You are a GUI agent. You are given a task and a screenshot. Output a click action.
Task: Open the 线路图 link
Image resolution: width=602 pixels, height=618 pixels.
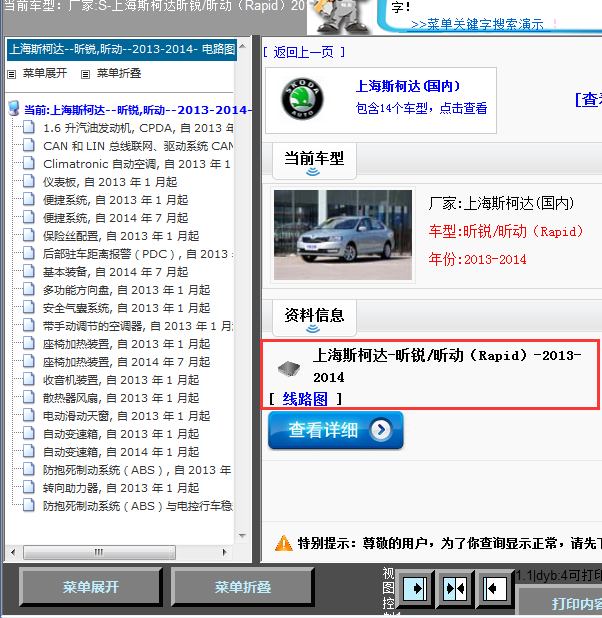[305, 399]
